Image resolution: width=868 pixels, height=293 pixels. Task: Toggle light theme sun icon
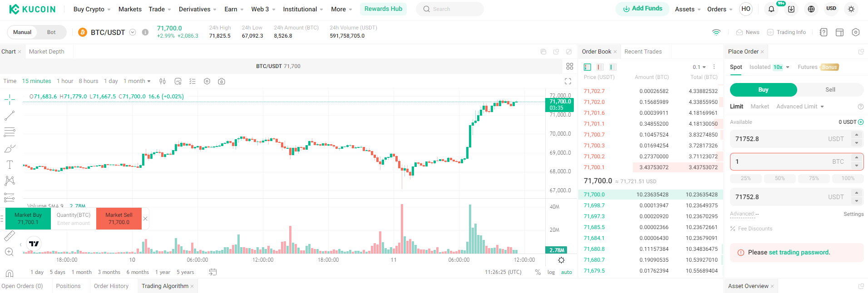pyautogui.click(x=851, y=9)
